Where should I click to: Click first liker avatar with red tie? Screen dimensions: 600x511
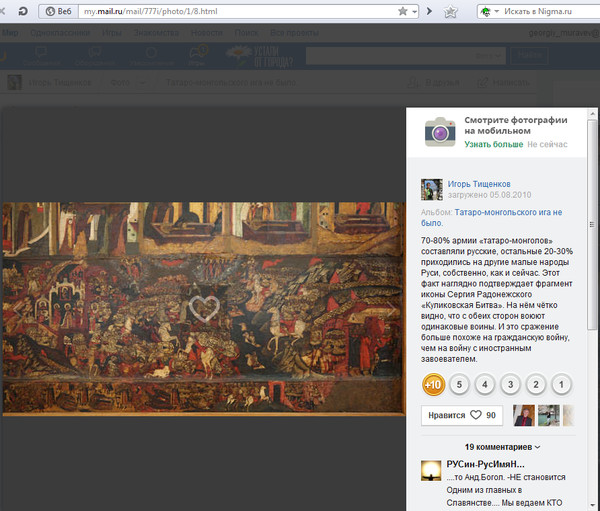point(523,415)
